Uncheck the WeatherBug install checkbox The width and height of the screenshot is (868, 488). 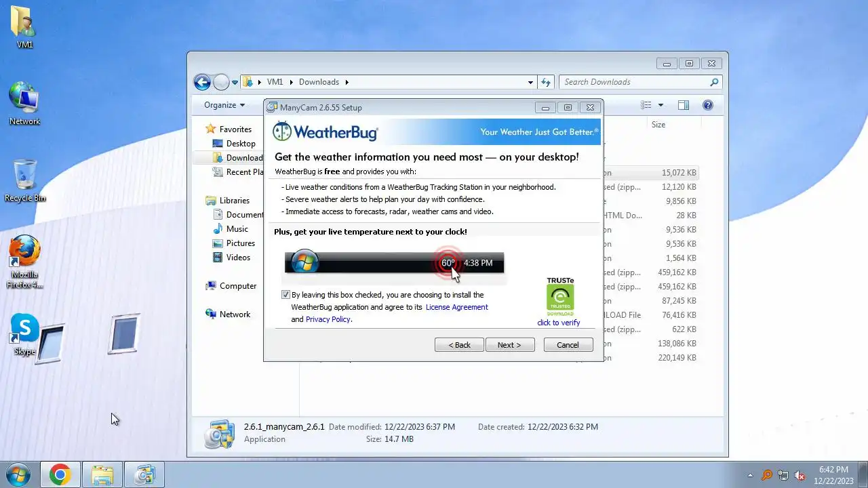pyautogui.click(x=285, y=295)
